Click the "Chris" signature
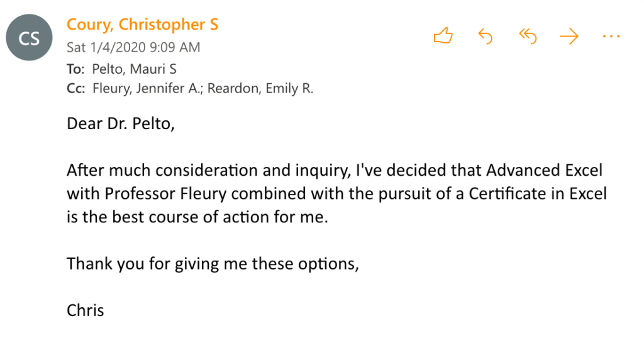644x347 pixels. click(86, 310)
